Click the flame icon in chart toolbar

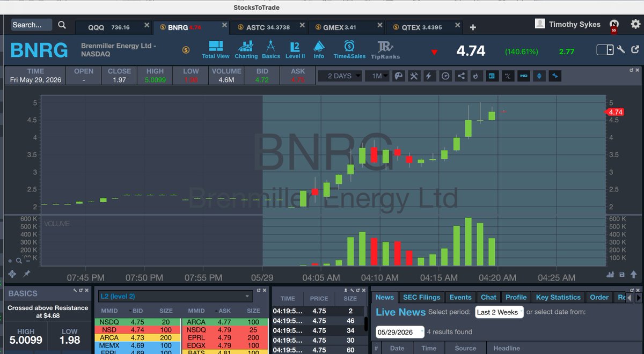pos(475,76)
